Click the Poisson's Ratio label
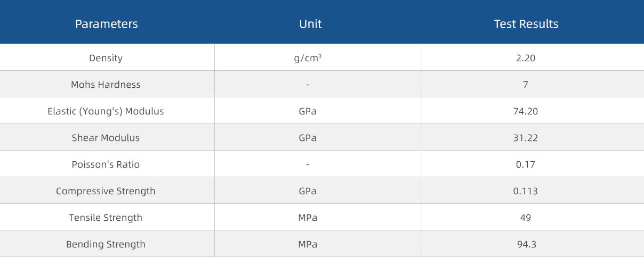 point(106,164)
